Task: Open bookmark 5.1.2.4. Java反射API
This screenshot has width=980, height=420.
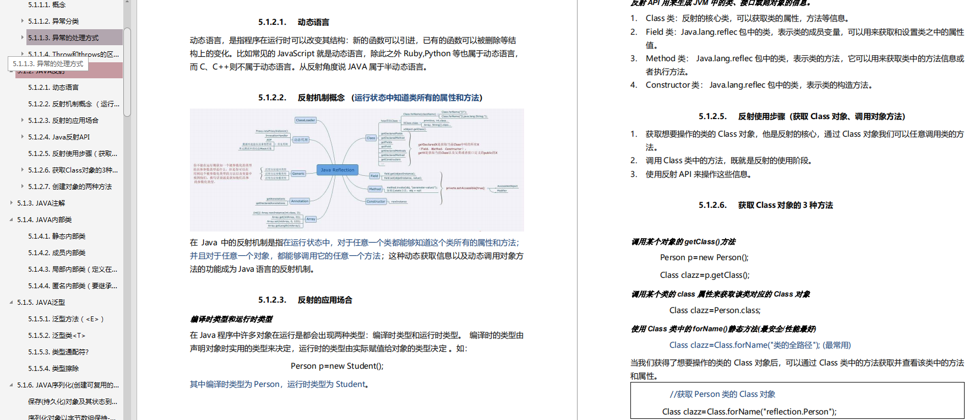Action: click(x=59, y=137)
